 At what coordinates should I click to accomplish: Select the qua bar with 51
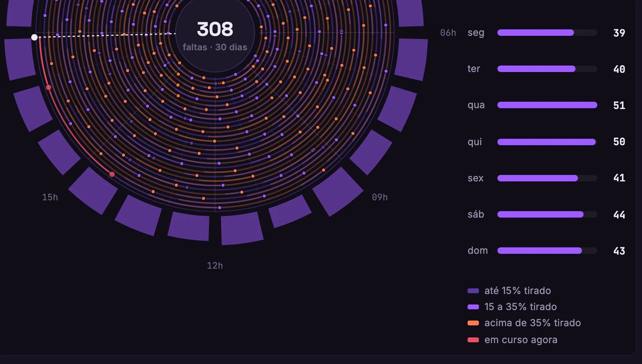(547, 105)
